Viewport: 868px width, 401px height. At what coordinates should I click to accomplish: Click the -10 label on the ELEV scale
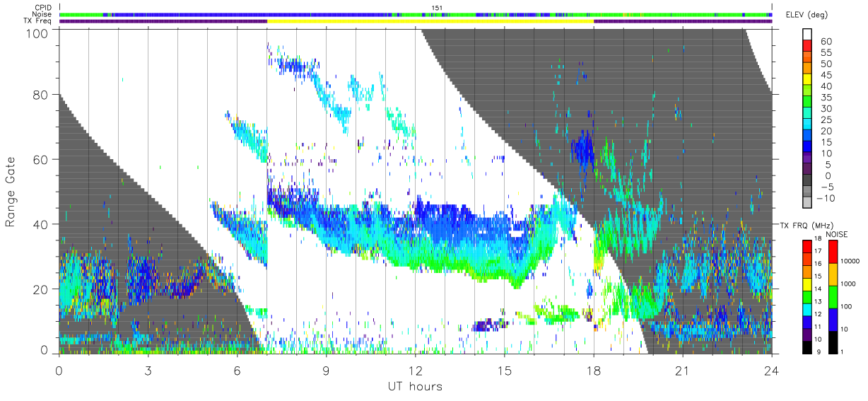pos(825,198)
